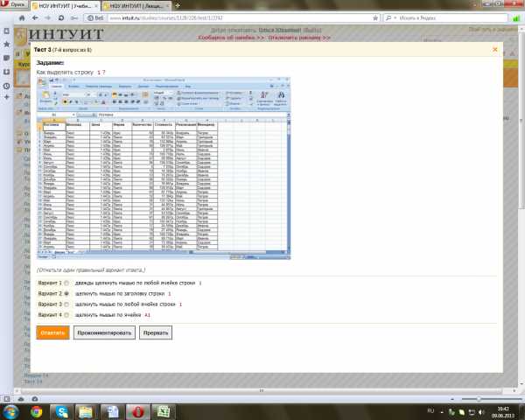Click the taskbar clock
Viewport: 525px width, 420px height.
[x=503, y=412]
